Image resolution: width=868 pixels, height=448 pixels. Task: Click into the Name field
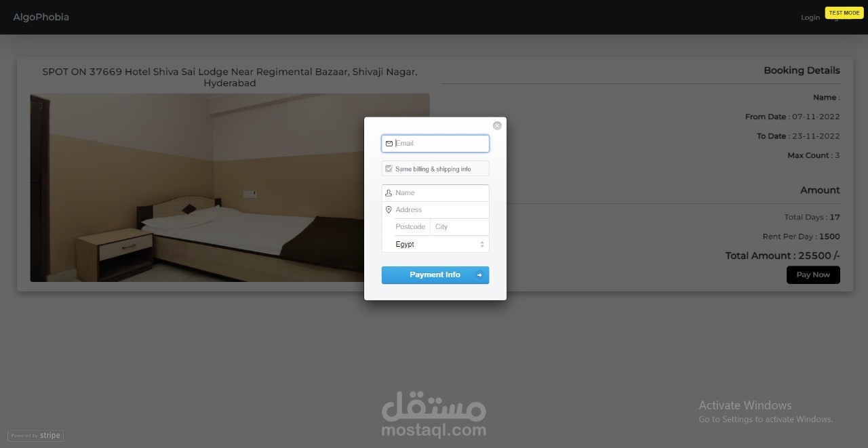(x=435, y=193)
